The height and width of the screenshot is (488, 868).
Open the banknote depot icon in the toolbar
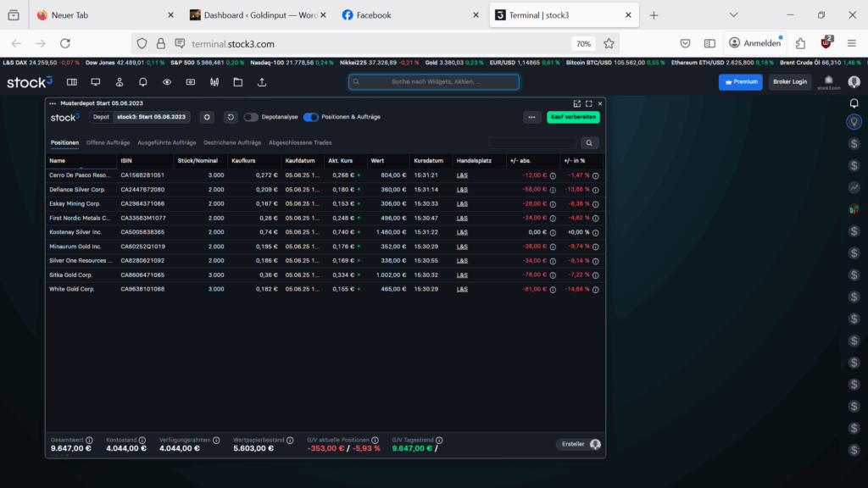191,82
